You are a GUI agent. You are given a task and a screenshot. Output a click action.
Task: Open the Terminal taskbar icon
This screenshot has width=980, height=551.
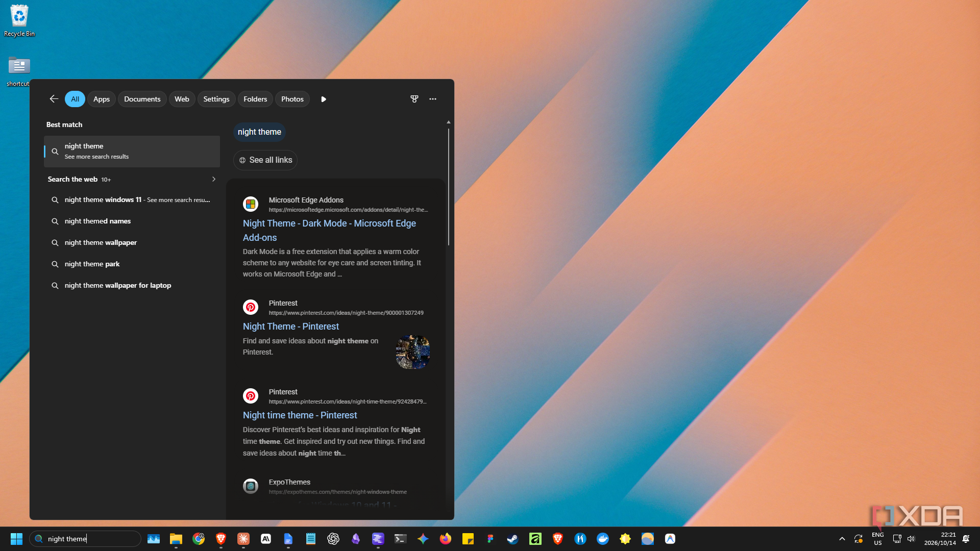(x=401, y=539)
